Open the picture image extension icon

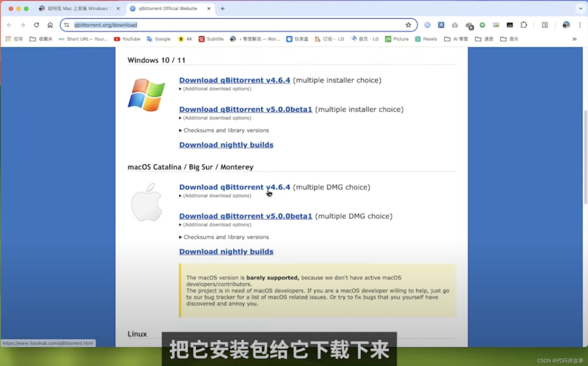496,25
